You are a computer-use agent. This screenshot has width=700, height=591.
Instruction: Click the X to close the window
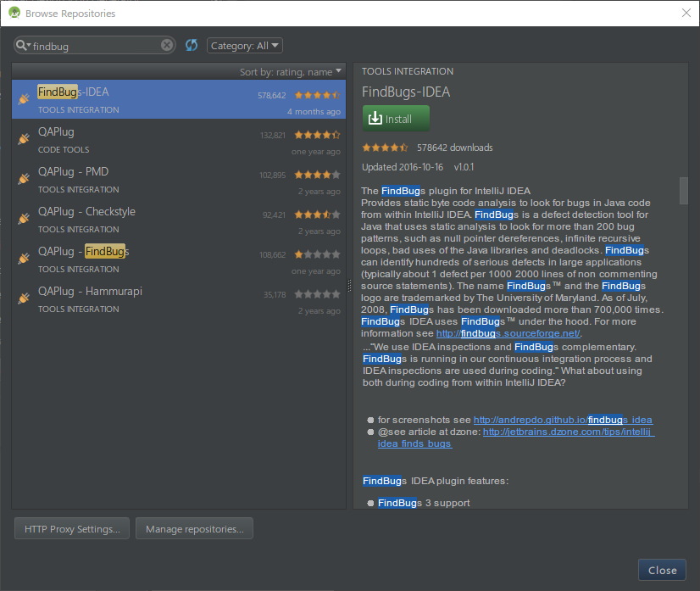point(686,13)
